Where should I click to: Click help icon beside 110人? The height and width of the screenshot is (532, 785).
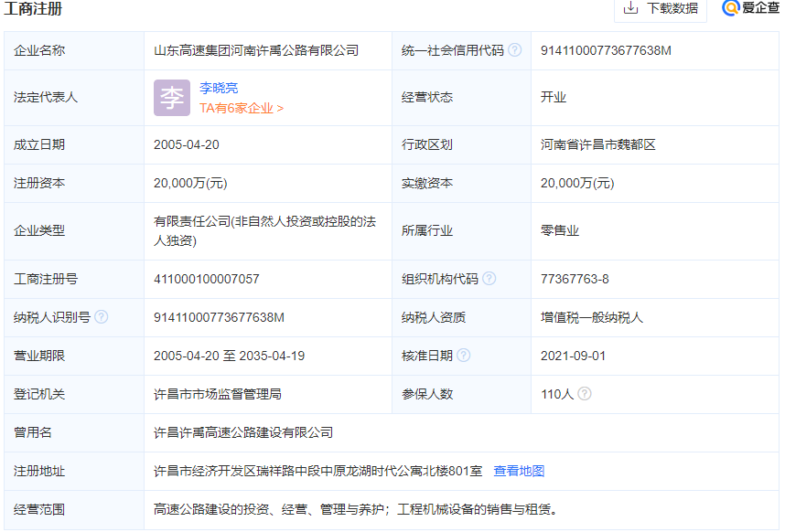coord(585,393)
